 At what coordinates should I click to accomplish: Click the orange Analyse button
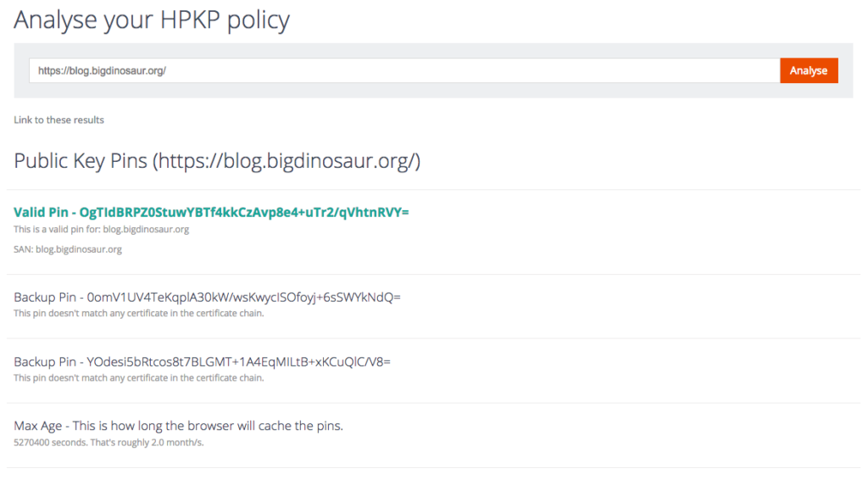(x=808, y=70)
